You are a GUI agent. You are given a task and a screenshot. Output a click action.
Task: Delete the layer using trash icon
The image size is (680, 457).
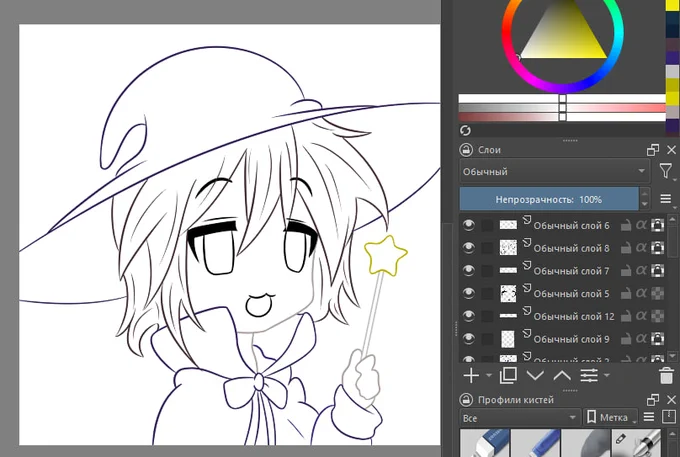[x=667, y=375]
